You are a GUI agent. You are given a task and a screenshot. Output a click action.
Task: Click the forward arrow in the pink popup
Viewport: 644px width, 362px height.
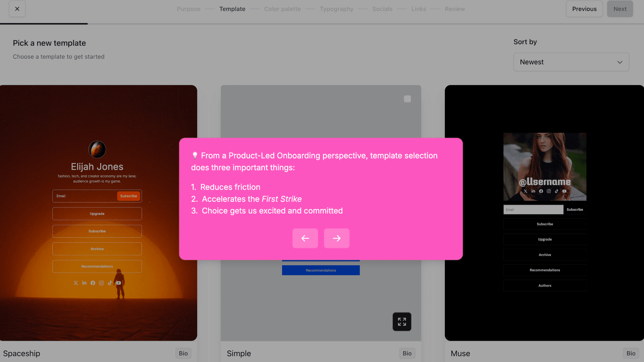[x=336, y=238]
